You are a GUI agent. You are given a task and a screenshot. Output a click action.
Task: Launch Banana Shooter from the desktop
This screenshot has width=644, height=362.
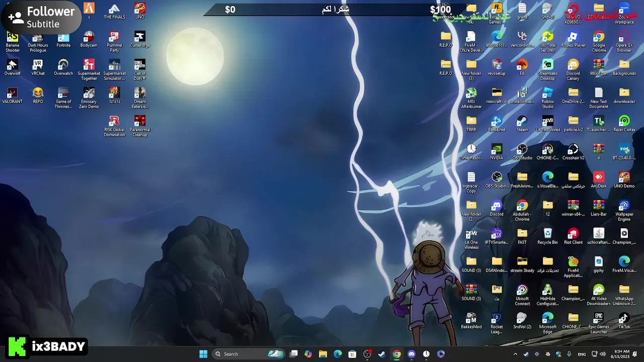[13, 42]
